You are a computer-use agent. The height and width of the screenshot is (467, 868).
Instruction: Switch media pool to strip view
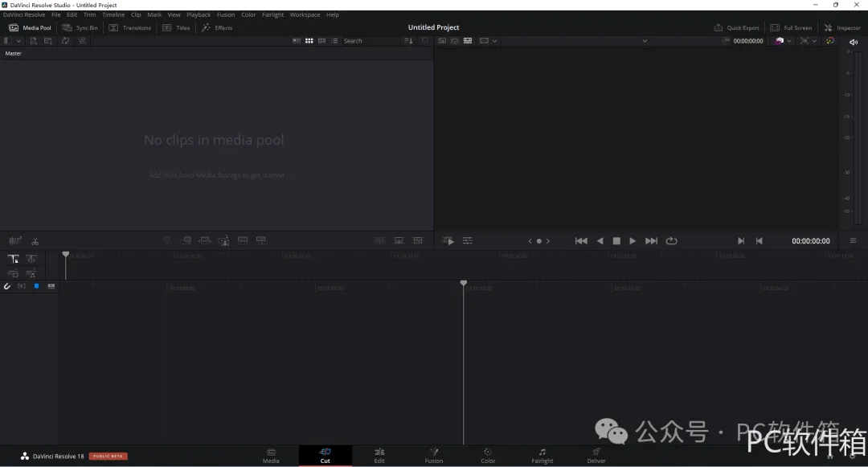(321, 41)
